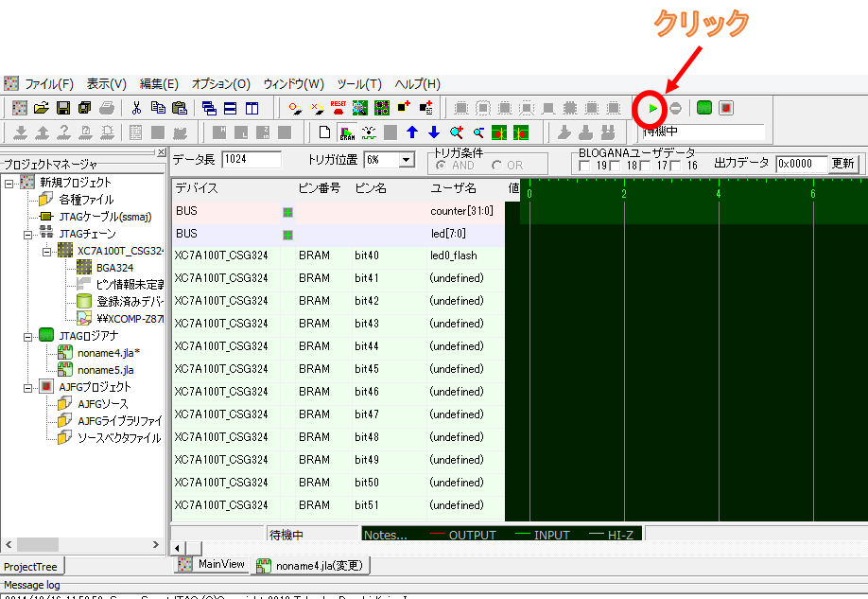Select the BRAM mode toolbar icon
Image resolution: width=868 pixels, height=599 pixels.
[346, 132]
